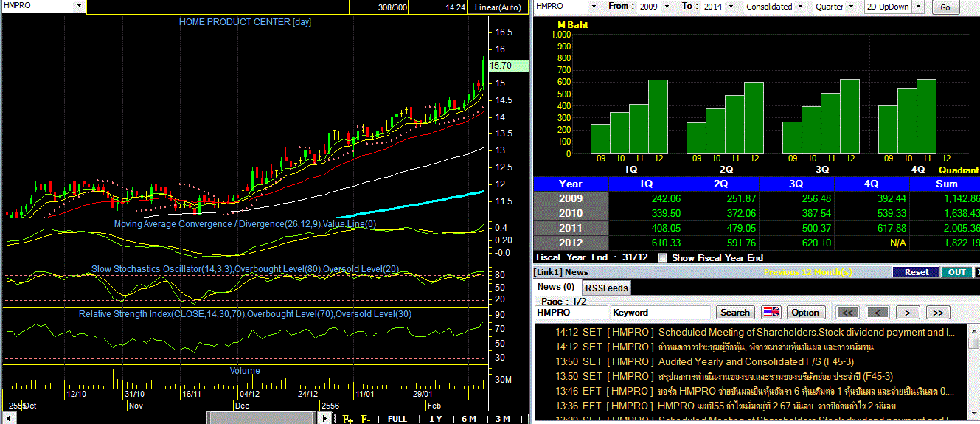The height and width of the screenshot is (424, 980).
Task: Click the 1Q column header in table
Action: 646,184
